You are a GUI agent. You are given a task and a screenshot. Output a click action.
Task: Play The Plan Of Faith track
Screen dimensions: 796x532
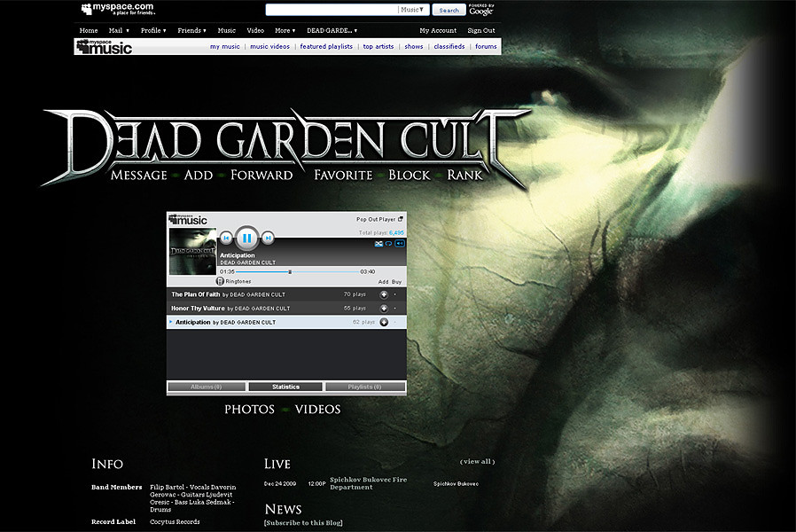(195, 294)
